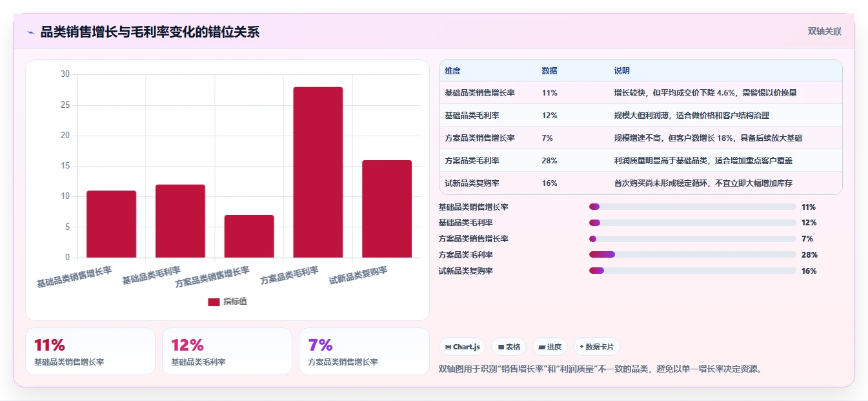Screen dimensions: 868x401
Task: Click the 16% value in table
Action: pyautogui.click(x=550, y=183)
